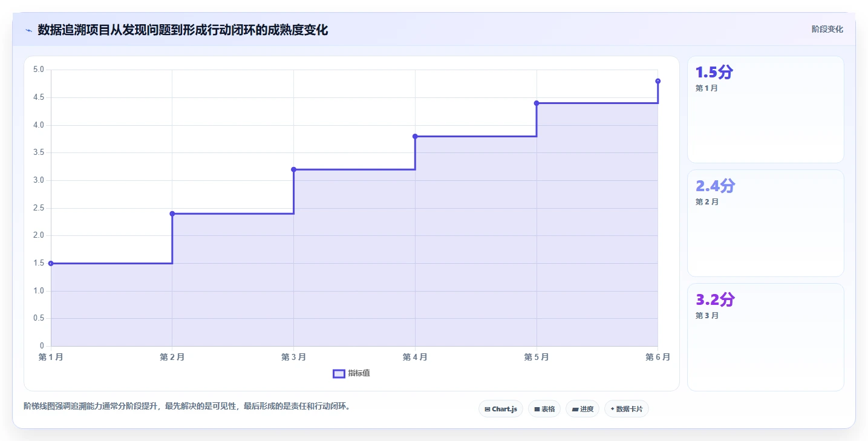This screenshot has height=441, width=868.
Task: Click the x-axis label 第 5 月
Action: pyautogui.click(x=537, y=357)
